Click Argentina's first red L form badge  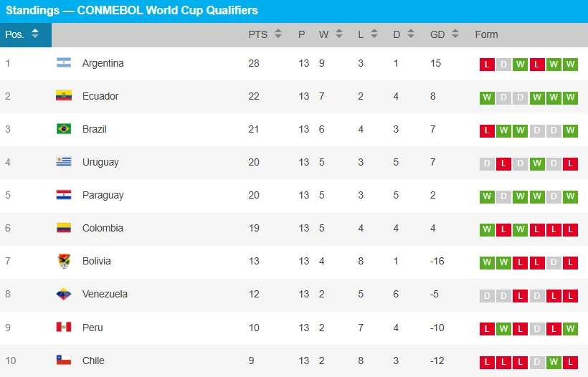click(487, 65)
